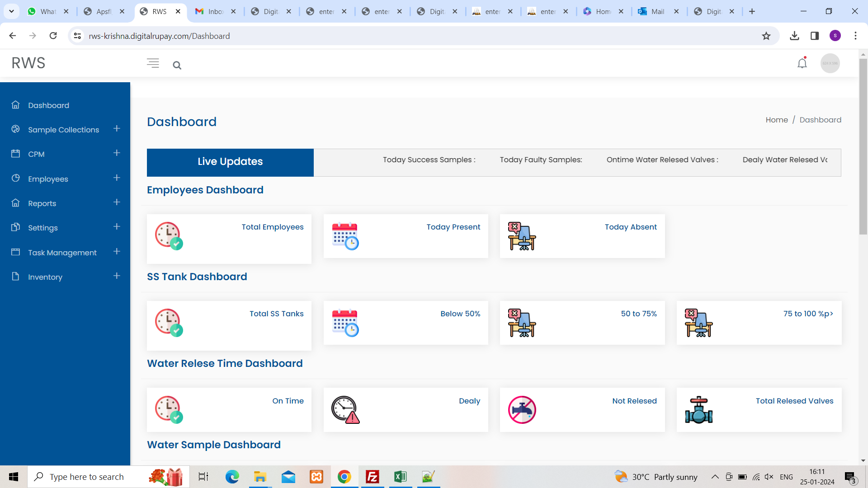
Task: Expand the Reports menu plus sign
Action: tap(117, 202)
